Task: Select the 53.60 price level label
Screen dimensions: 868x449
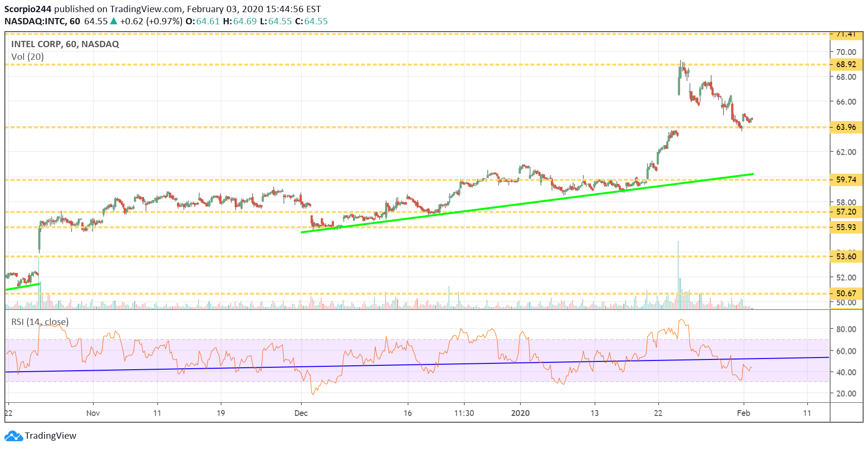Action: (x=846, y=256)
